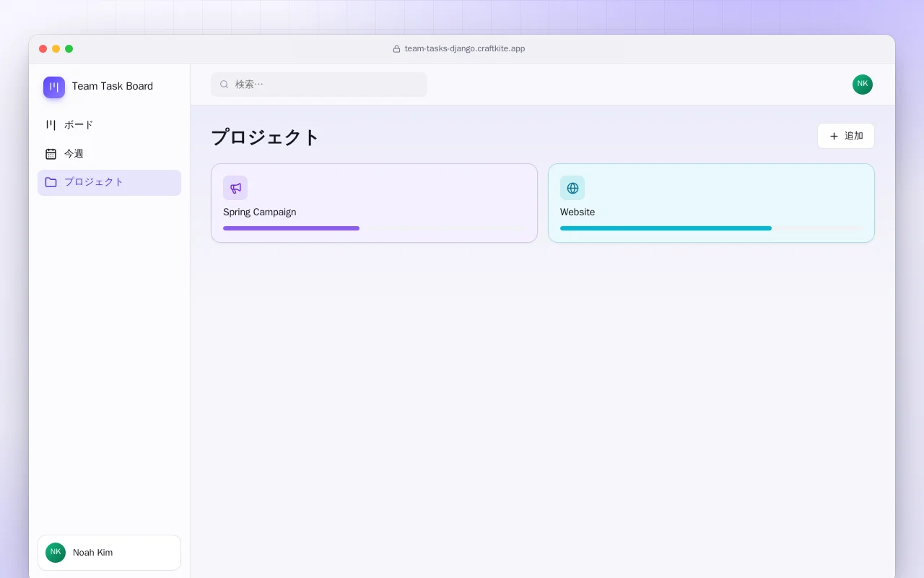Minimize the window with the yellow button
924x578 pixels.
coord(56,49)
